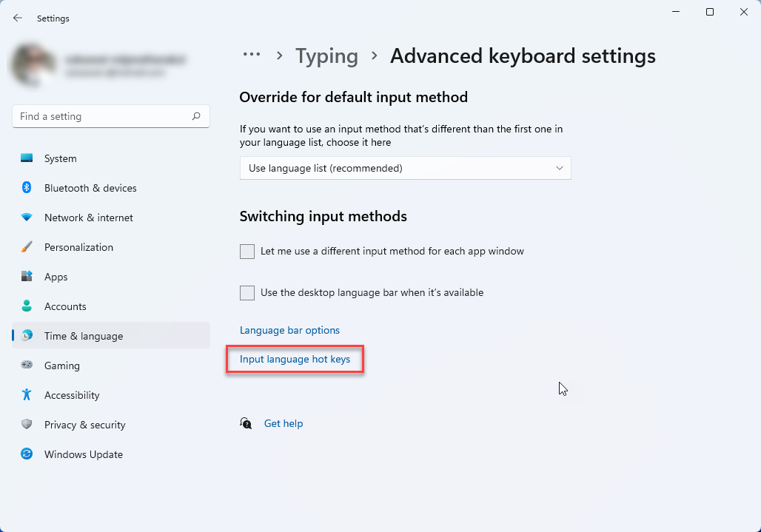761x532 pixels.
Task: Go to Typing breadcrumb
Action: click(x=326, y=55)
